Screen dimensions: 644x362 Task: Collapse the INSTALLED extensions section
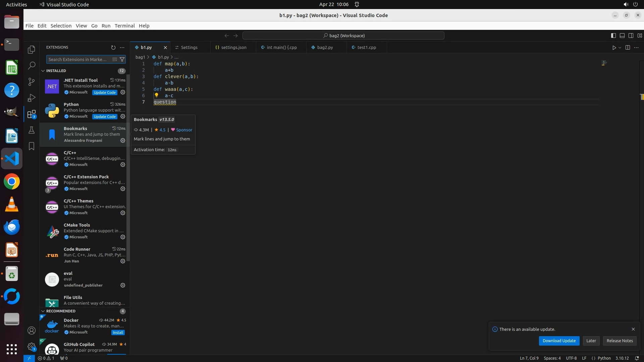tap(43, 71)
